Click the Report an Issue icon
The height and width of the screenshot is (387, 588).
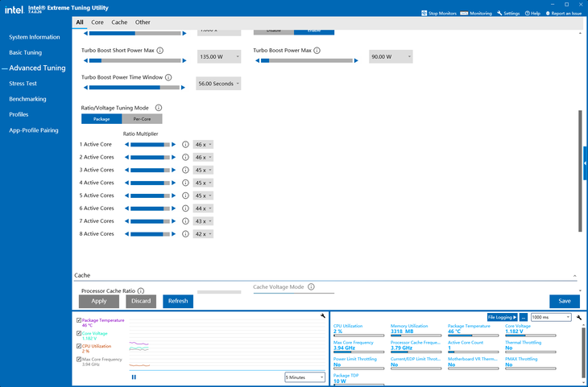point(548,13)
